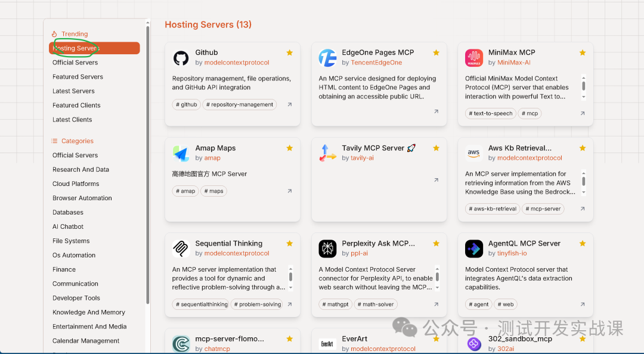Toggle the star on Aws Kb Retrieval
The width and height of the screenshot is (644, 354).
[x=583, y=148]
